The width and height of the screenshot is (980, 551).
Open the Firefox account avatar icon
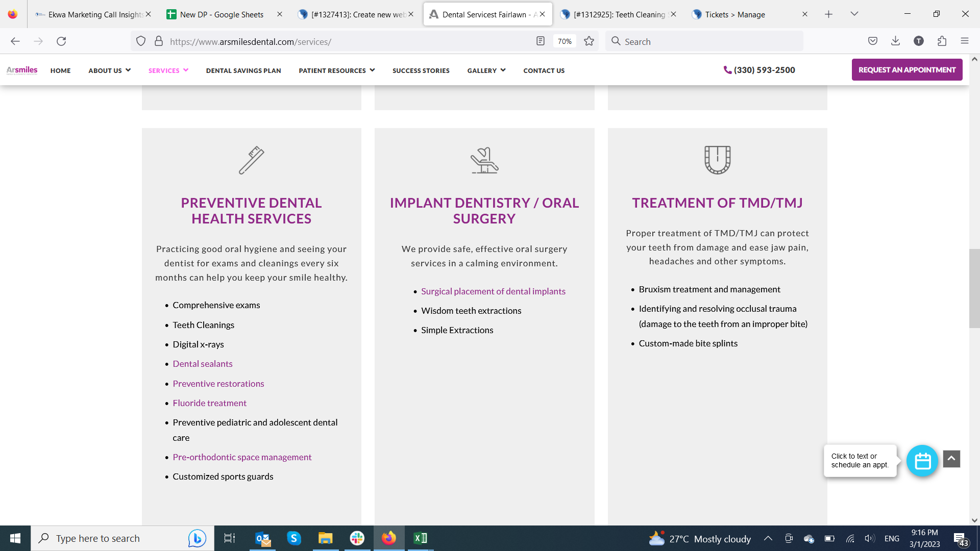coord(919,41)
